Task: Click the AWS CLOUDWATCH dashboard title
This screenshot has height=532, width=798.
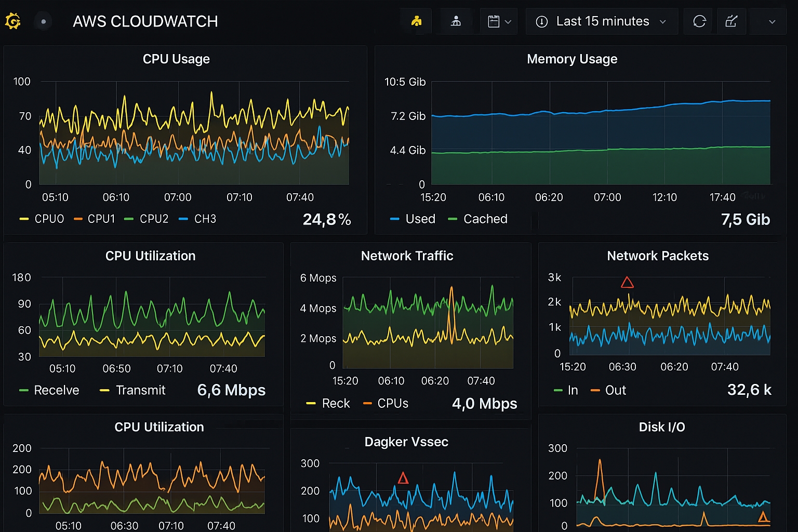Action: click(145, 21)
